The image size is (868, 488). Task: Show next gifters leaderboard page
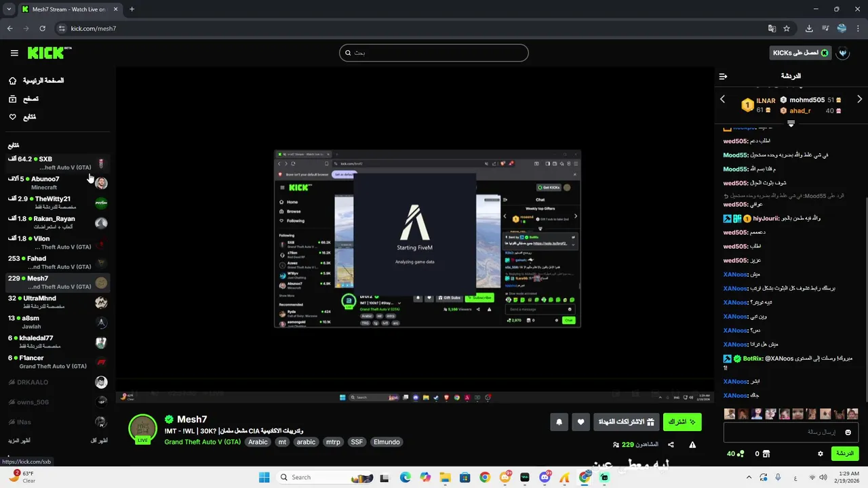coord(859,100)
